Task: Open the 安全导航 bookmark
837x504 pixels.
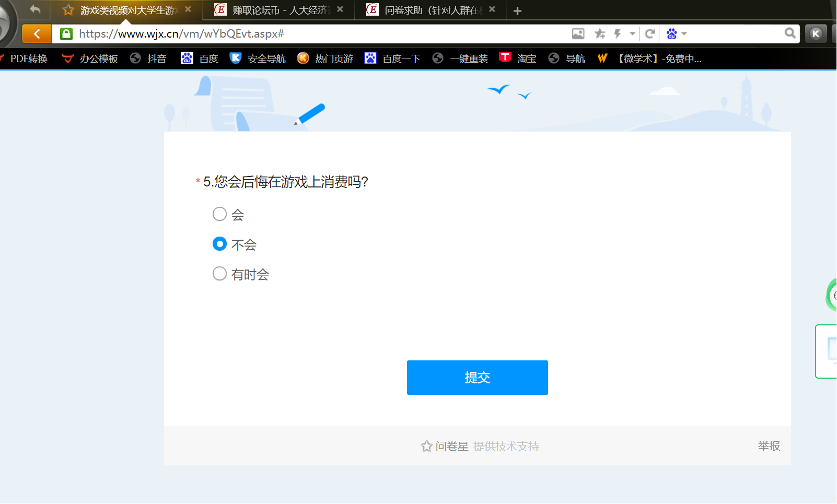Action: click(258, 58)
